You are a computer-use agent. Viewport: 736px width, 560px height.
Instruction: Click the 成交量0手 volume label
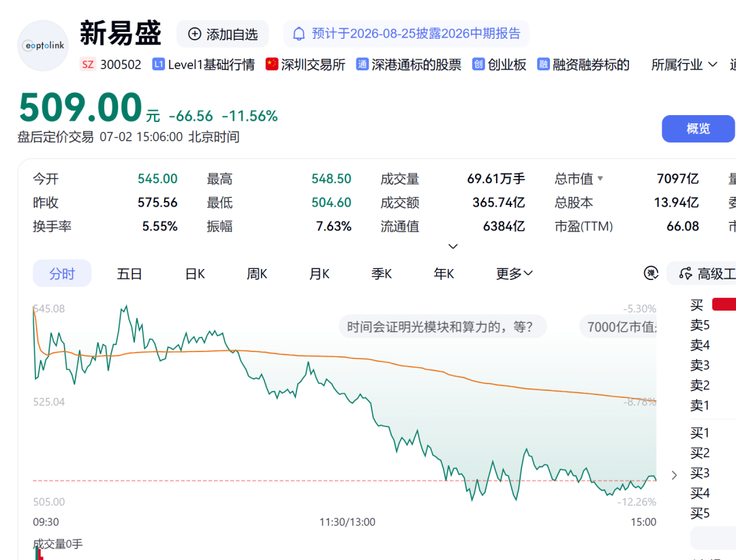[x=58, y=544]
